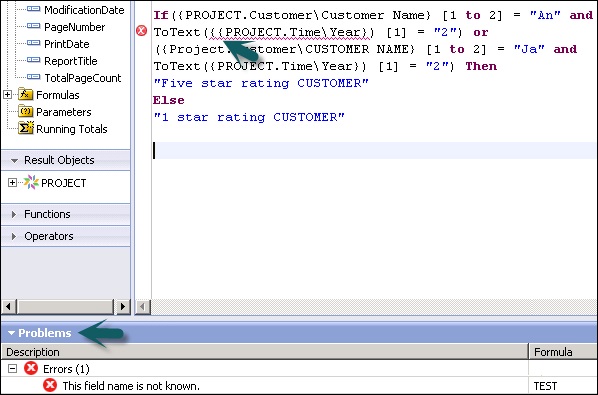598x395 pixels.
Task: Click the TotalPageCount field icon
Action: [x=34, y=77]
